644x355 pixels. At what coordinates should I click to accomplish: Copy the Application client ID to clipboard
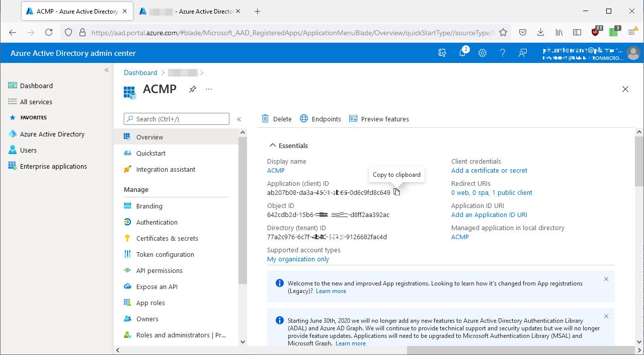click(396, 192)
